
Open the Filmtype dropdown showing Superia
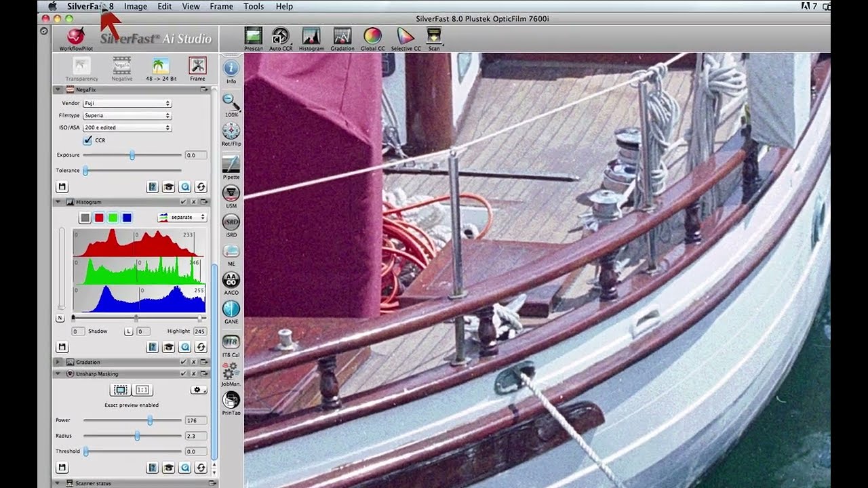point(127,116)
